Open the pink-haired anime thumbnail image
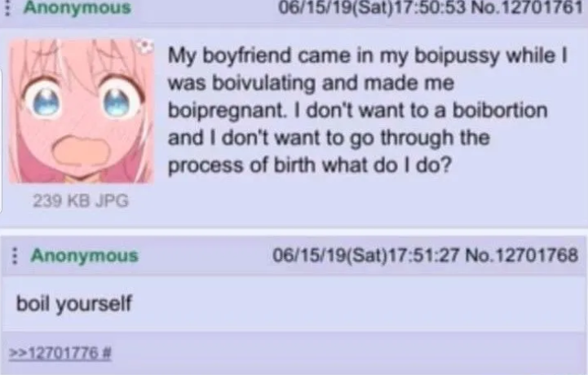Screen dimensions: 588x375 (x=81, y=111)
